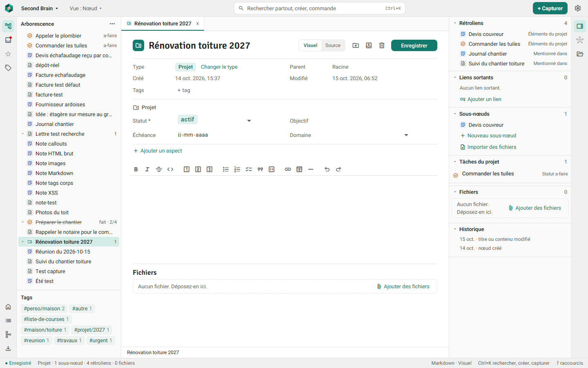Image resolution: width=588 pixels, height=368 pixels.
Task: Open the inbox icon in left sidebar
Action: [8, 40]
